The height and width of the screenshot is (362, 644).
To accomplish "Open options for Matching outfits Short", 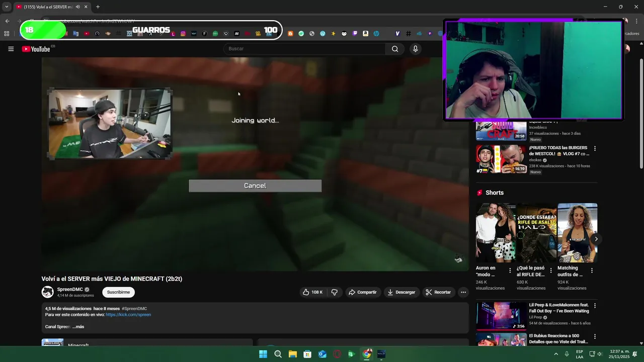I will (x=592, y=270).
